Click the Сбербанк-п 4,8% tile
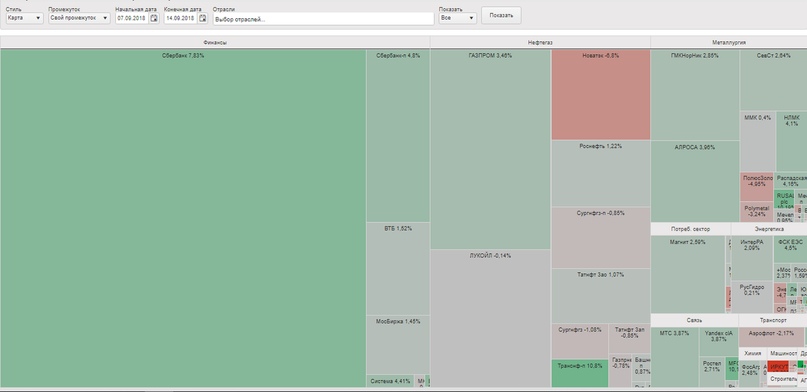The height and width of the screenshot is (392, 807). click(398, 136)
